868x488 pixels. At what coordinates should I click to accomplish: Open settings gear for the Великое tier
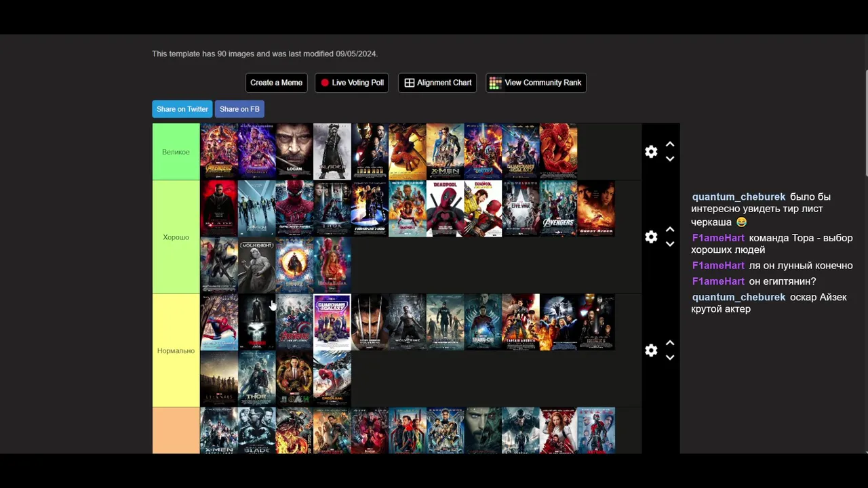click(x=651, y=152)
